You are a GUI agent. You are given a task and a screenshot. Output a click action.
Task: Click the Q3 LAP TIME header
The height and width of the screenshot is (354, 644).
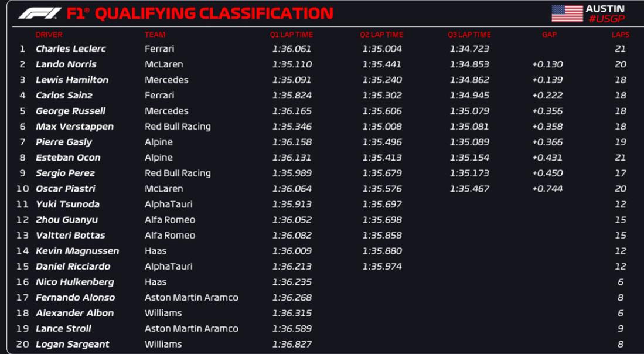469,35
